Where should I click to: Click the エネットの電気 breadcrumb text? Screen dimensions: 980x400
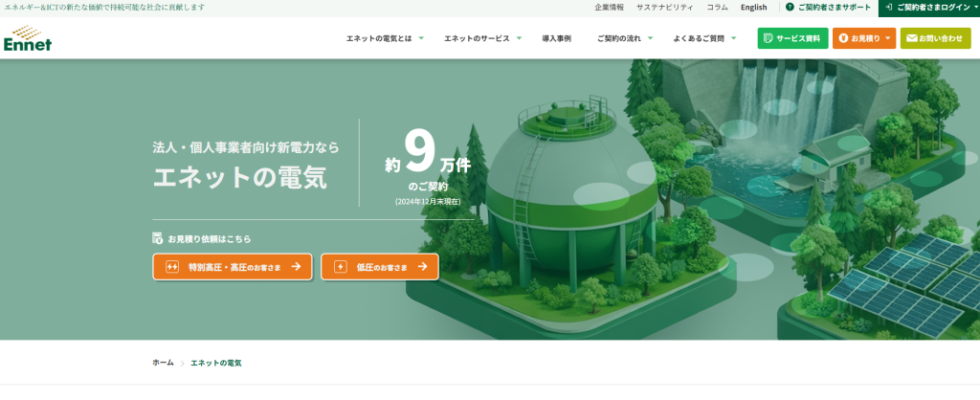pos(216,363)
